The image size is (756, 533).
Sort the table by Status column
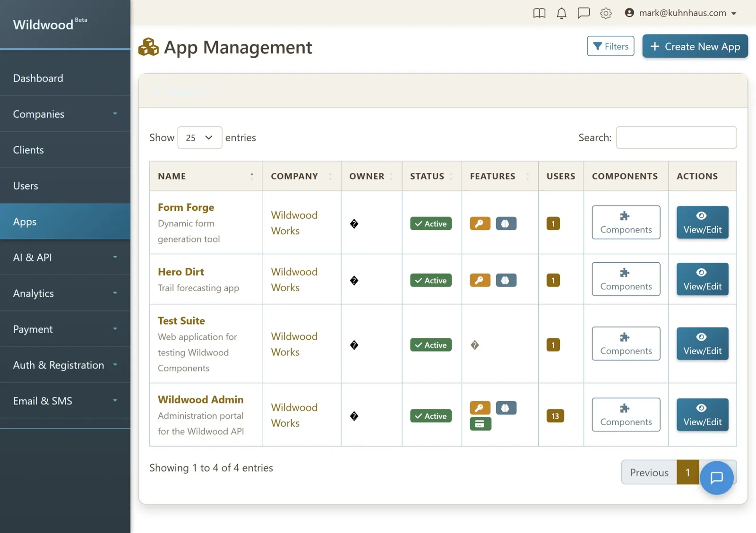tap(431, 176)
